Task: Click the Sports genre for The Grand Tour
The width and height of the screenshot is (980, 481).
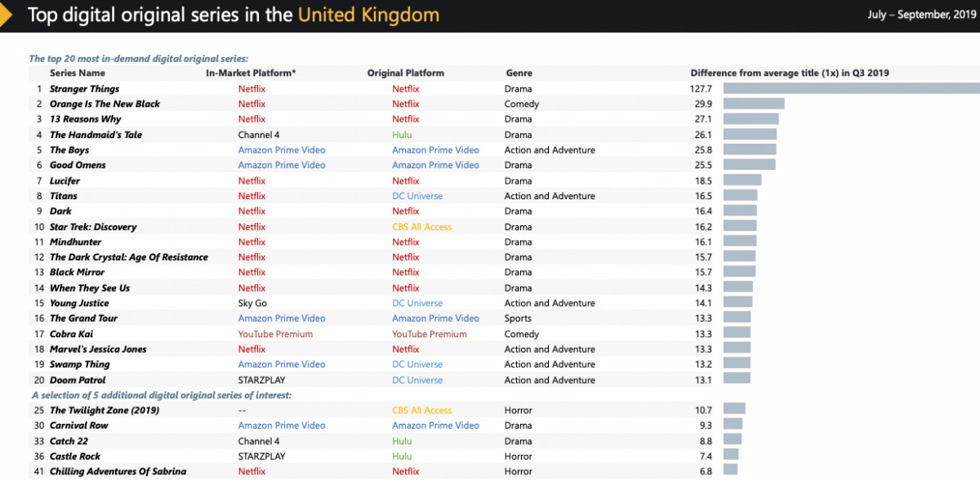Action: (x=518, y=318)
